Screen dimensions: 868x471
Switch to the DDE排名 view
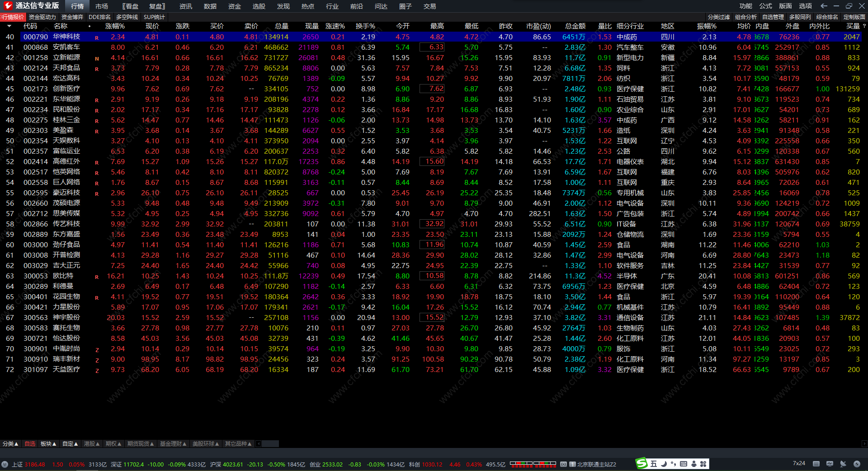[99, 17]
